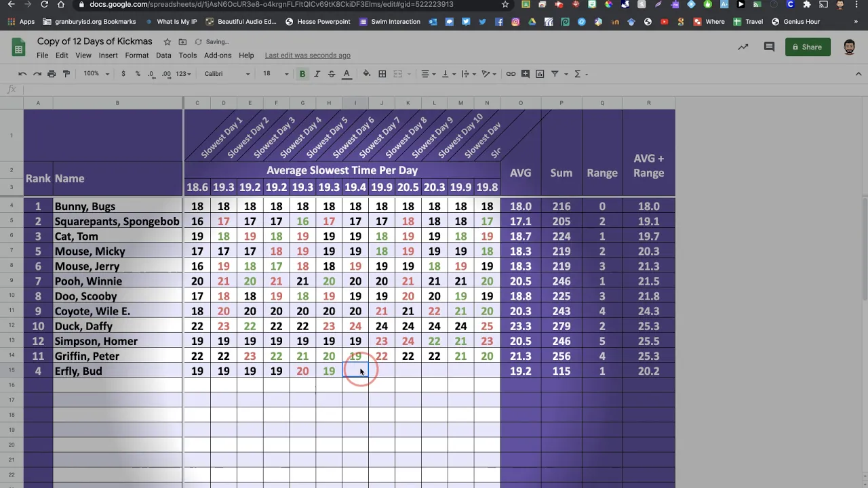This screenshot has height=488, width=868.
Task: Open borders options
Action: pos(382,74)
